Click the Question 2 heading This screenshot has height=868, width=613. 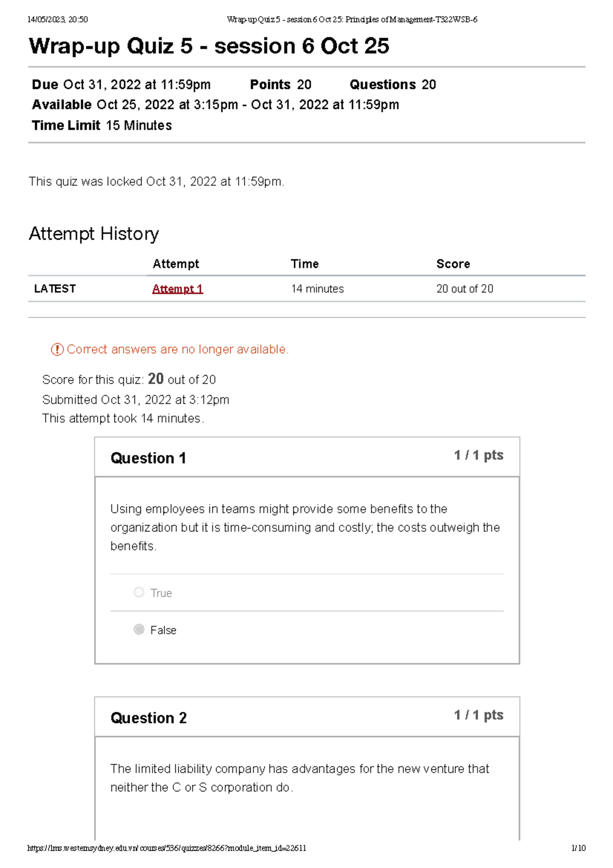point(149,718)
